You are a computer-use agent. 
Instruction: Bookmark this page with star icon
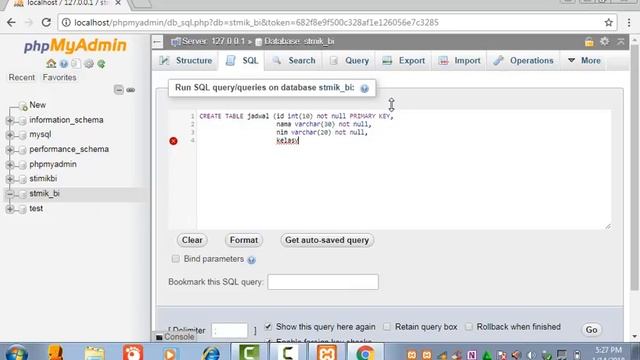(x=609, y=22)
